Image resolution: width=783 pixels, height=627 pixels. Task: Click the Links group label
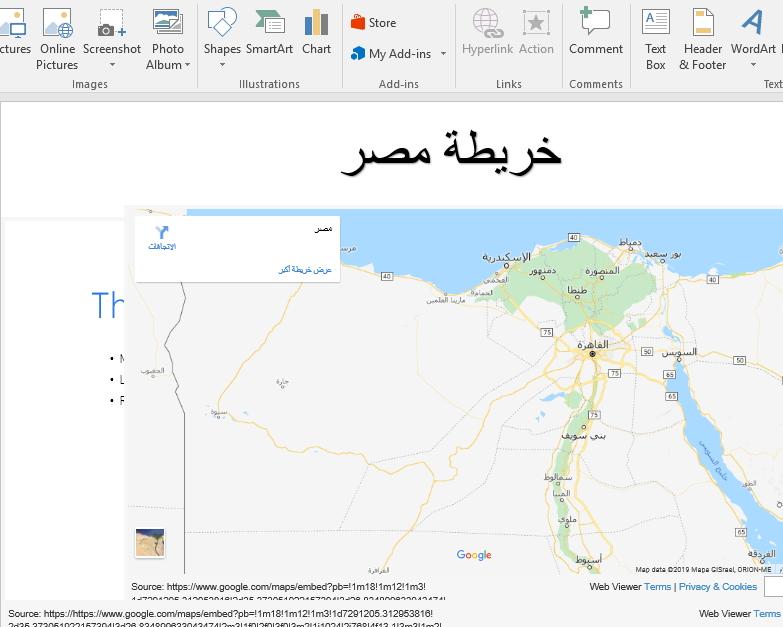pos(508,84)
